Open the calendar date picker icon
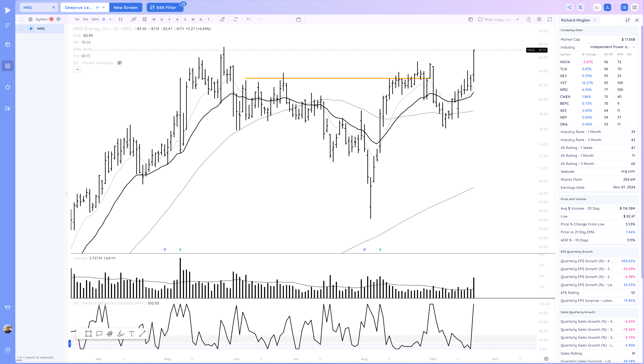Image resolution: width=644 pixels, height=364 pixels. (x=298, y=19)
